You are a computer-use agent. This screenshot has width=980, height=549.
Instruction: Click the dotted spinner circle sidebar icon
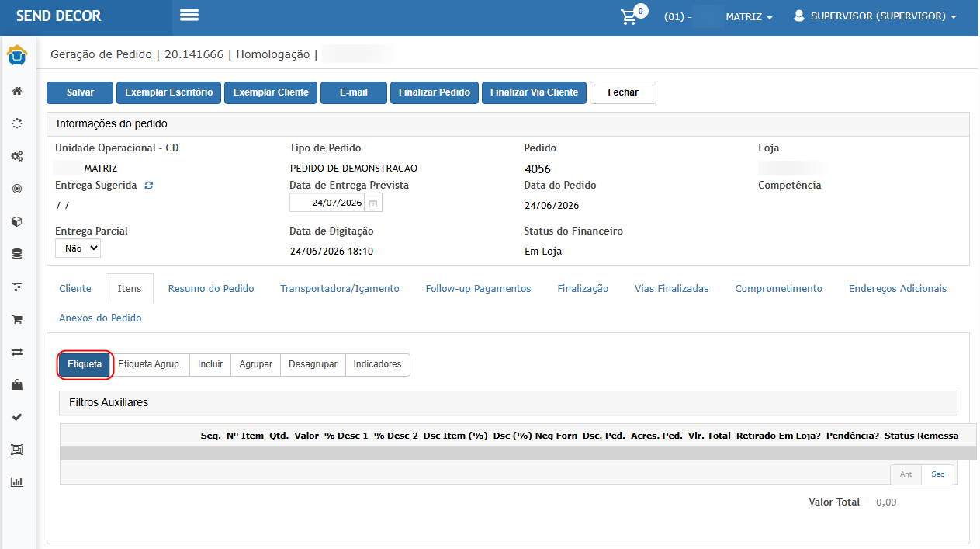17,123
